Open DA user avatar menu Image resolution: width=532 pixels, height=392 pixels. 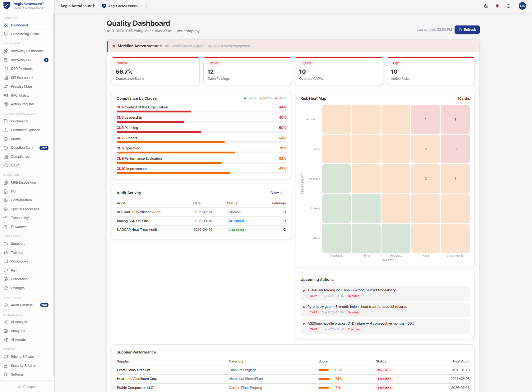click(522, 6)
